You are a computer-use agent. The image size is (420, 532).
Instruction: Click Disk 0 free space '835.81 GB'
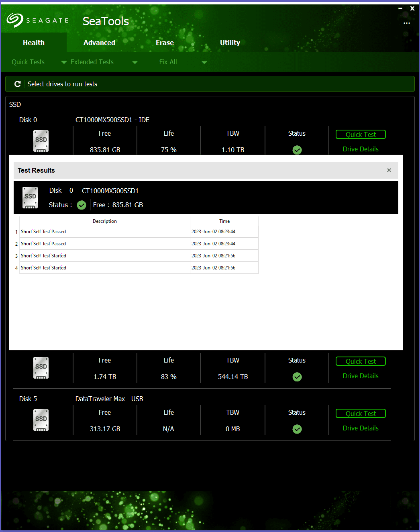105,150
